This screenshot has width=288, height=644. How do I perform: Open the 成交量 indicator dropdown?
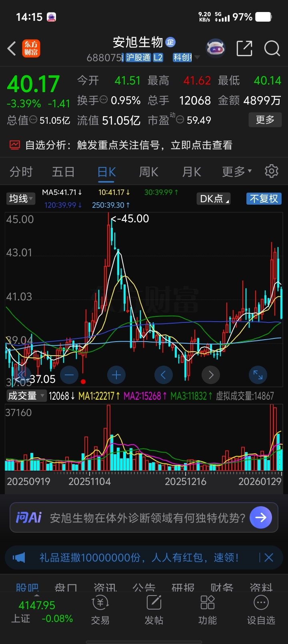pyautogui.click(x=26, y=396)
